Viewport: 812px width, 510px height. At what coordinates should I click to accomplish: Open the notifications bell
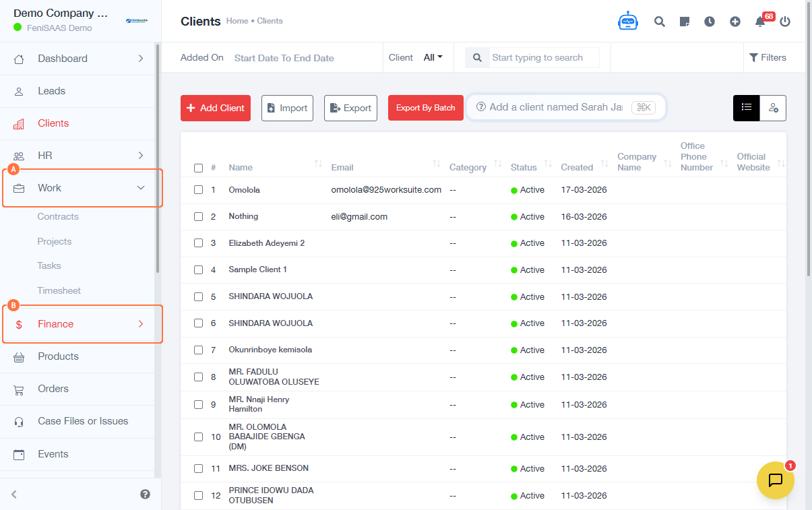coord(760,22)
